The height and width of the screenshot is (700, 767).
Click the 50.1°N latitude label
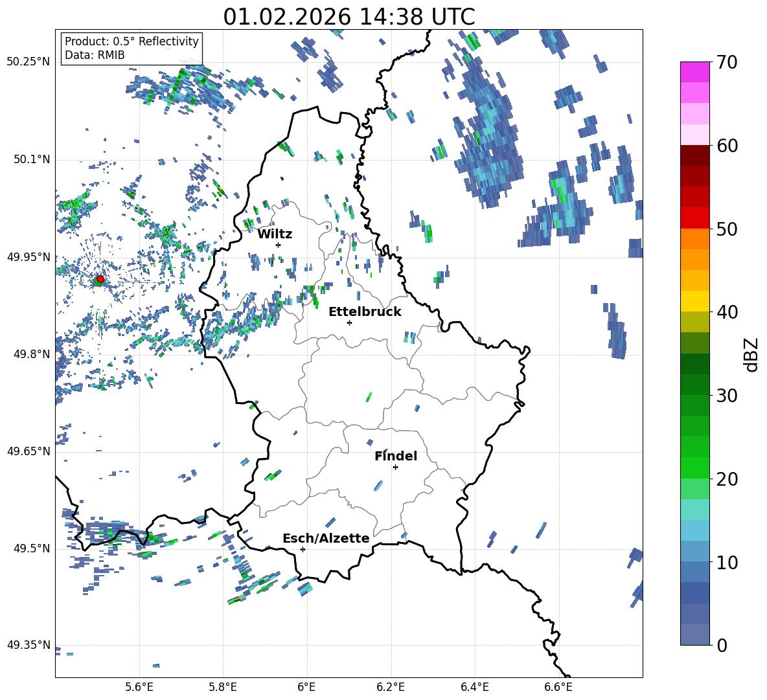31,159
